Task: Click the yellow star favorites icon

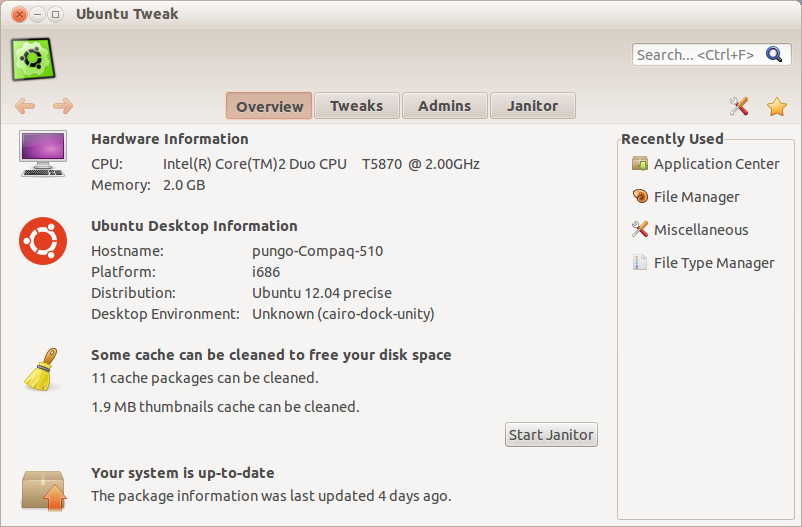Action: 777,106
